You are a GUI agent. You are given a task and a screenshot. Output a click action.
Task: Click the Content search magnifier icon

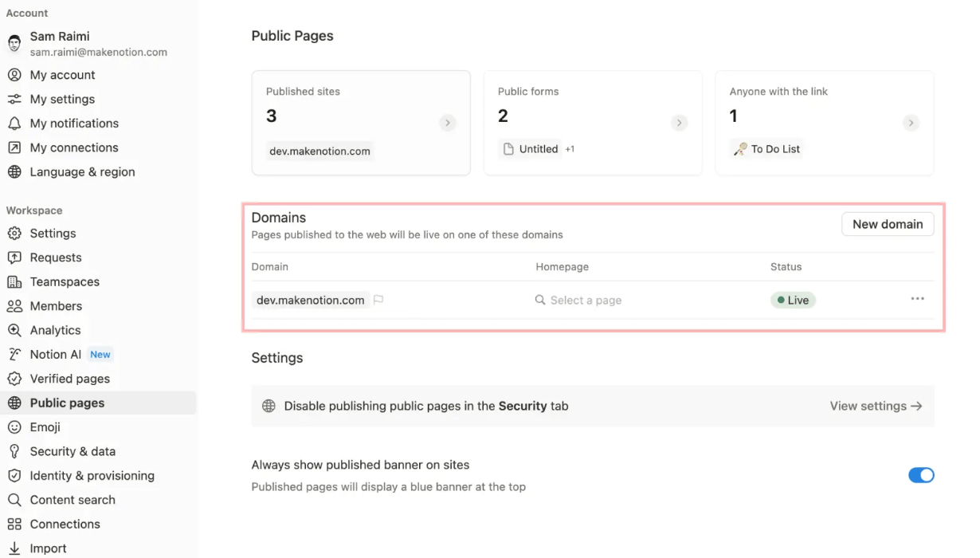(14, 500)
